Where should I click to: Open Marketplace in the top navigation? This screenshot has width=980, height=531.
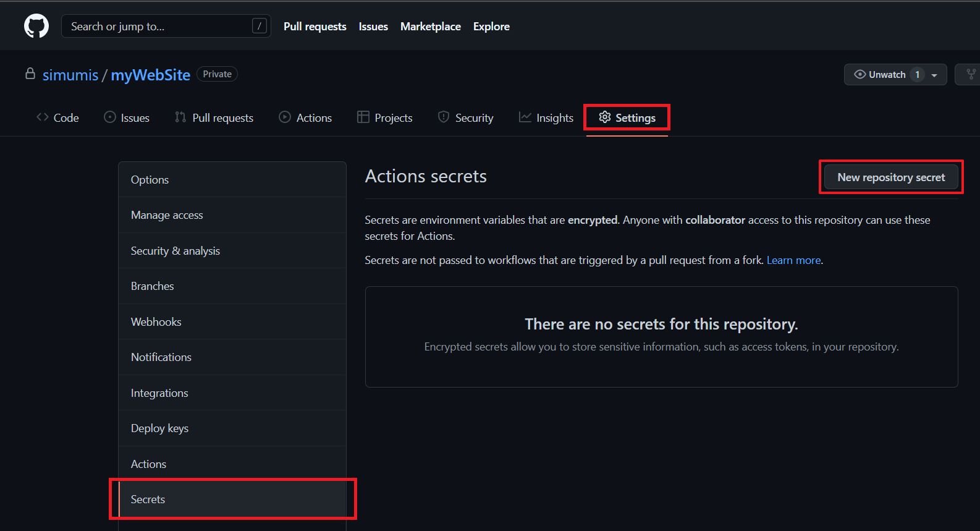click(x=430, y=27)
